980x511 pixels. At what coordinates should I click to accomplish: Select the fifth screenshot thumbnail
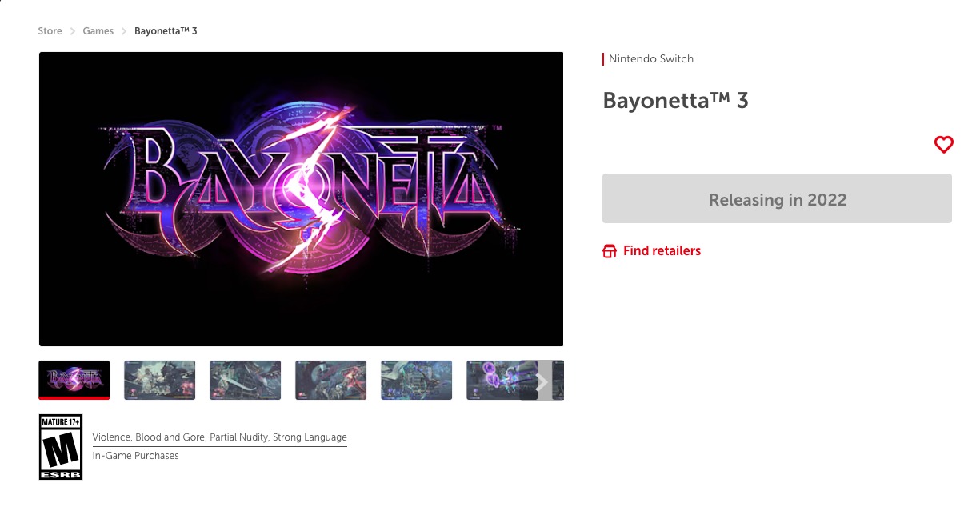[417, 380]
